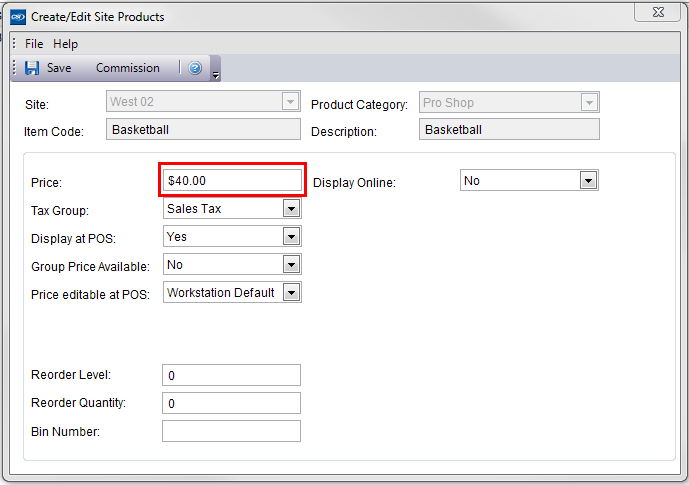Click the toolbar drag handle grip

point(15,68)
